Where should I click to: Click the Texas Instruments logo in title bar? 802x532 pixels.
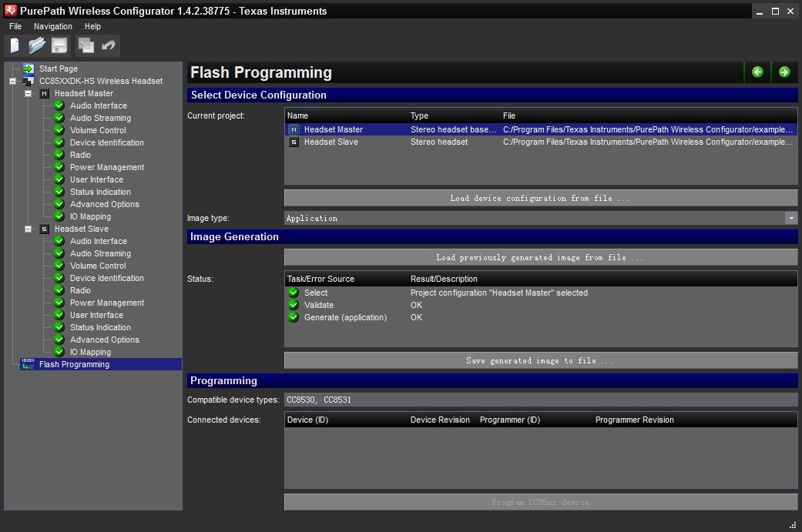tap(10, 10)
